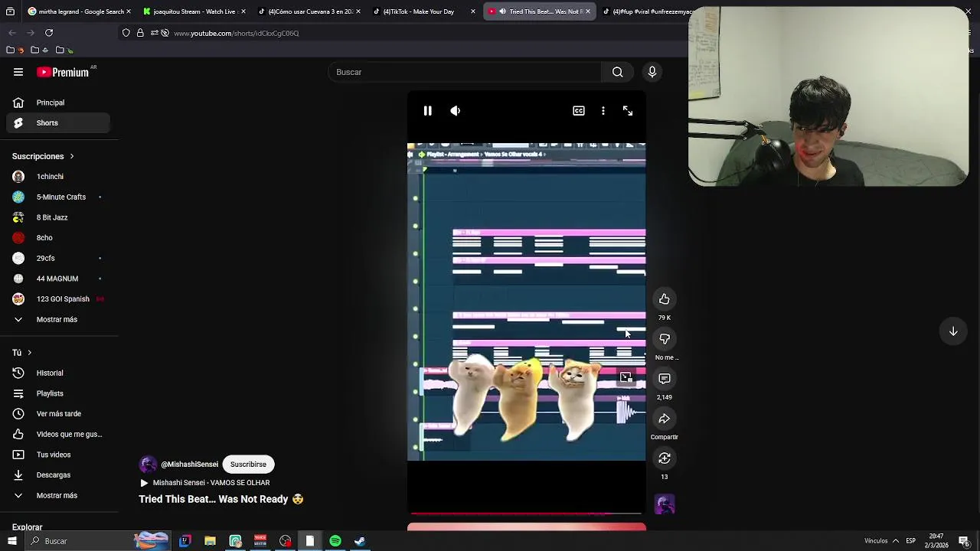Viewport: 980px width, 551px height.
Task: Open the three-dot more options menu
Action: tap(603, 111)
